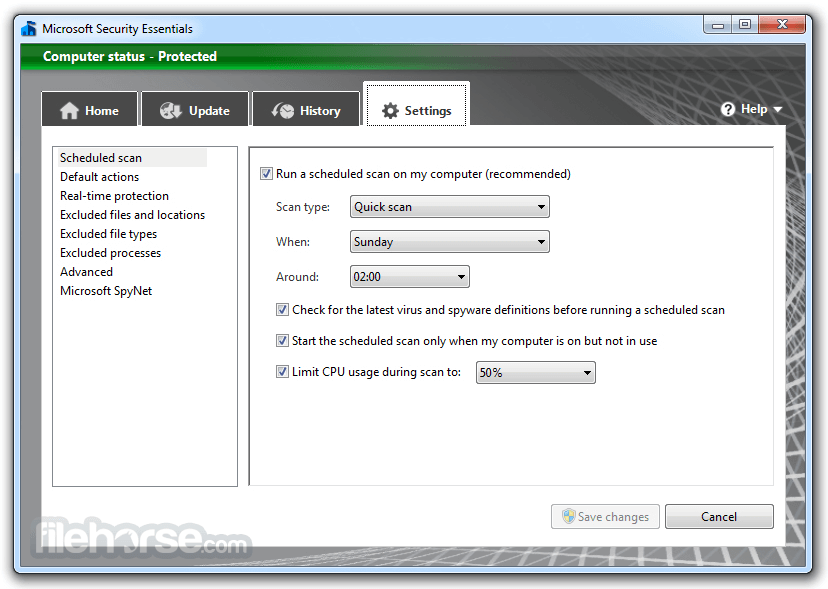
Task: Open Default actions settings
Action: pyautogui.click(x=99, y=177)
